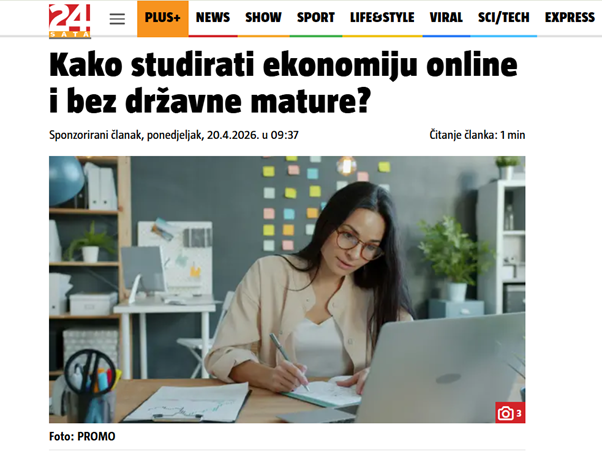Switch to the SHOW section
The image size is (602, 452).
pyautogui.click(x=263, y=18)
